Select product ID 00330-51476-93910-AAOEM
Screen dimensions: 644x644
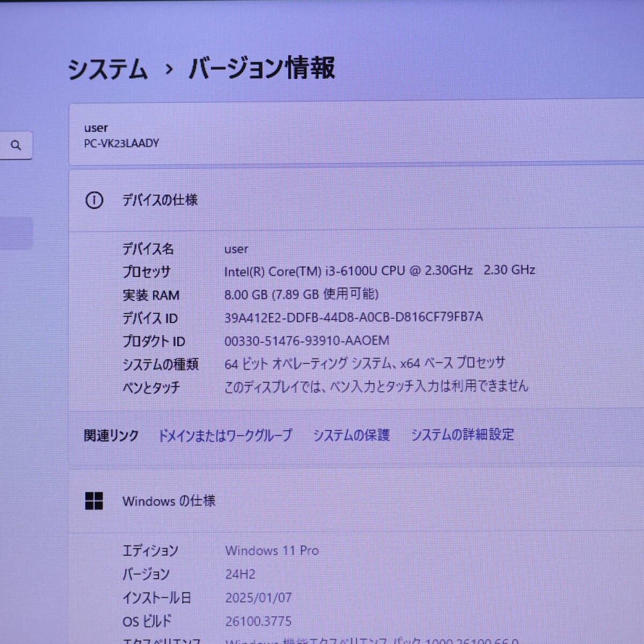[x=307, y=341]
